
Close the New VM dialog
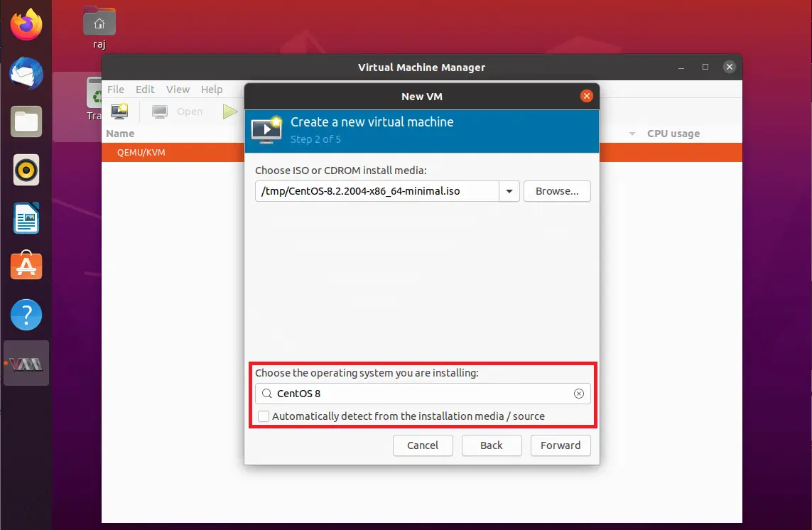tap(586, 96)
